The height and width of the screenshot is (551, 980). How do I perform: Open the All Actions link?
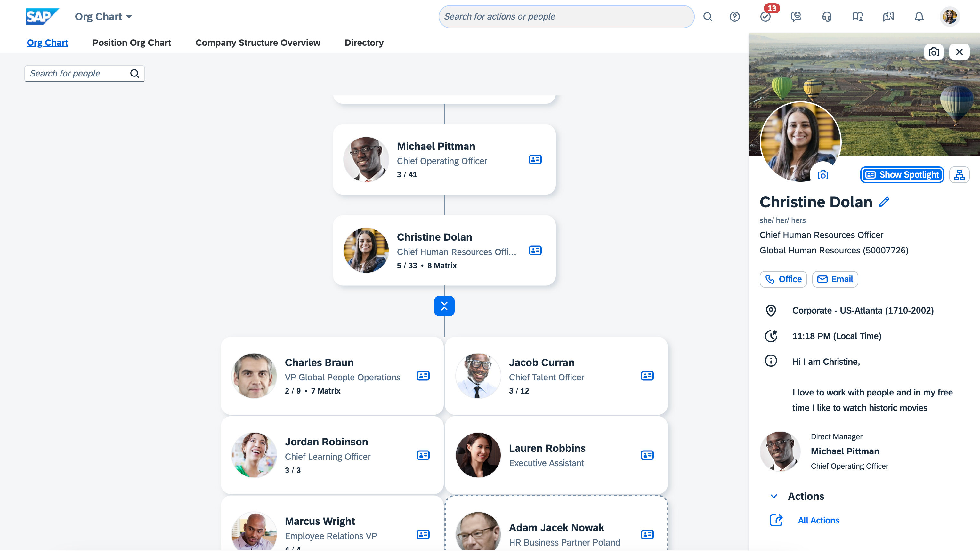(818, 520)
